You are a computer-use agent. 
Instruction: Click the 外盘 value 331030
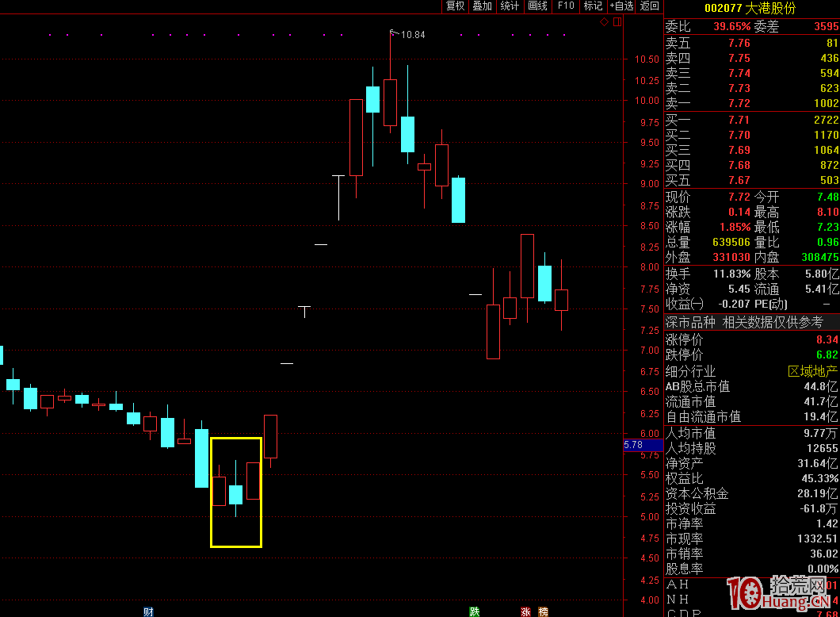(x=731, y=257)
